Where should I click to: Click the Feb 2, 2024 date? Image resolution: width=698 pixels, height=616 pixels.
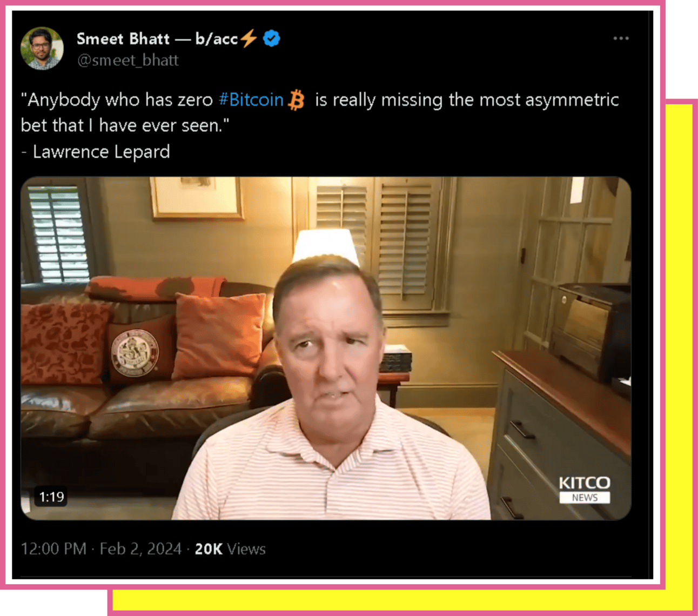[x=140, y=549]
